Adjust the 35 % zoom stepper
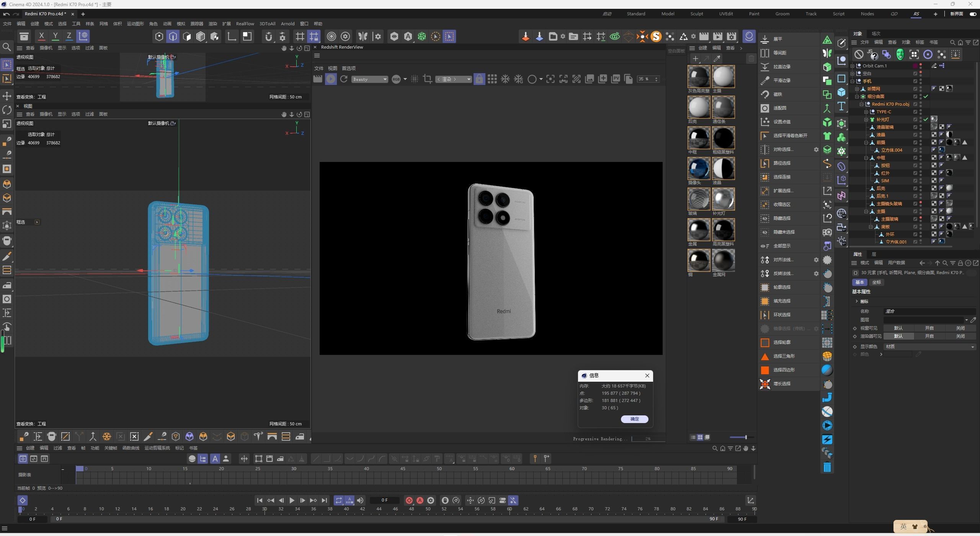980x536 pixels. pos(656,79)
